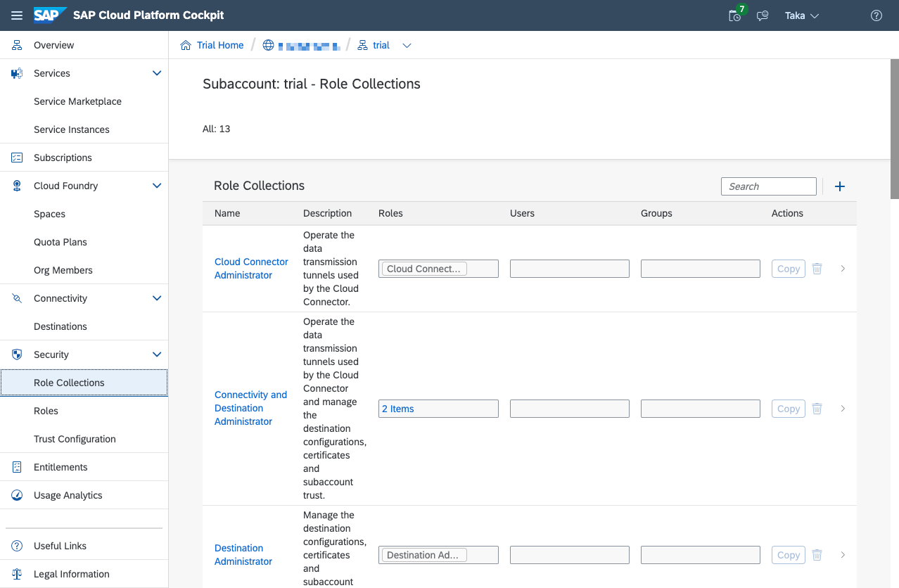Collapse the Connectivity section
Image resolution: width=899 pixels, height=588 pixels.
tap(157, 298)
